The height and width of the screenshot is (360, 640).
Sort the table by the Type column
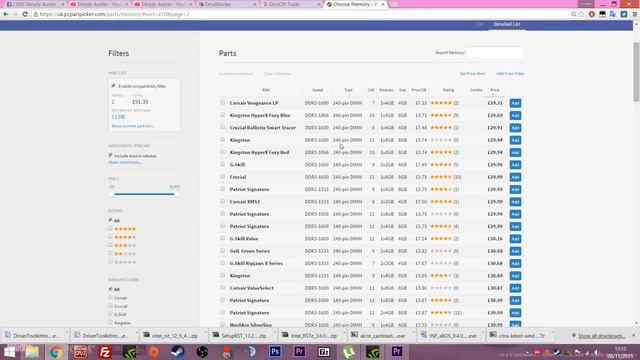point(348,90)
